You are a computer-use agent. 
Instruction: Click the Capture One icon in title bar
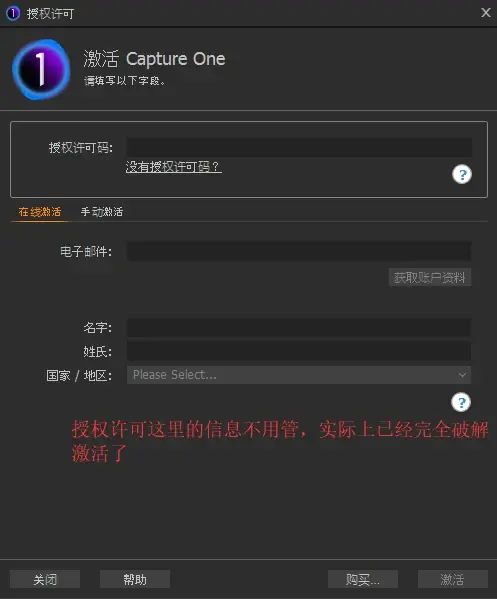click(13, 13)
